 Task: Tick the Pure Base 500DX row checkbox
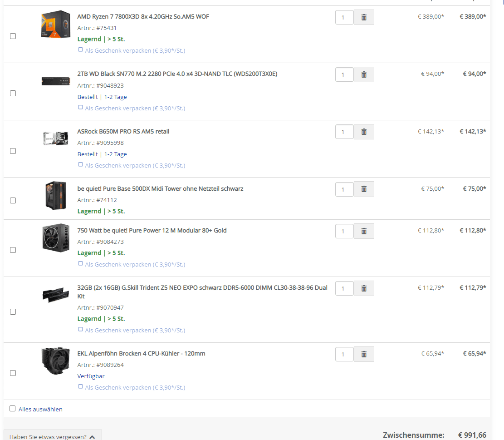tap(13, 200)
